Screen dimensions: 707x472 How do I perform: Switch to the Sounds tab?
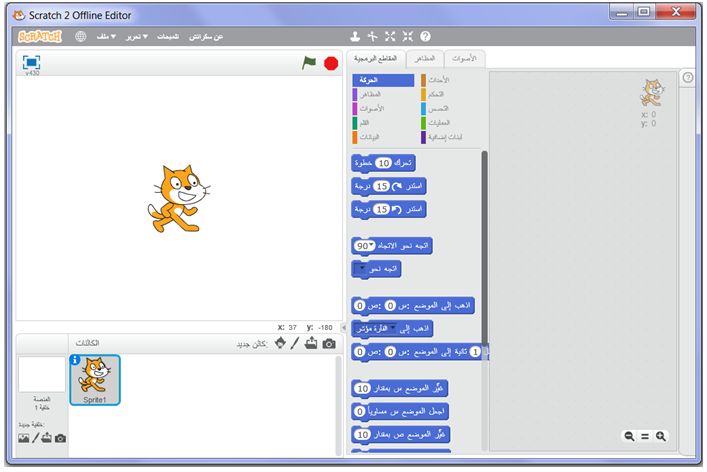tap(464, 59)
